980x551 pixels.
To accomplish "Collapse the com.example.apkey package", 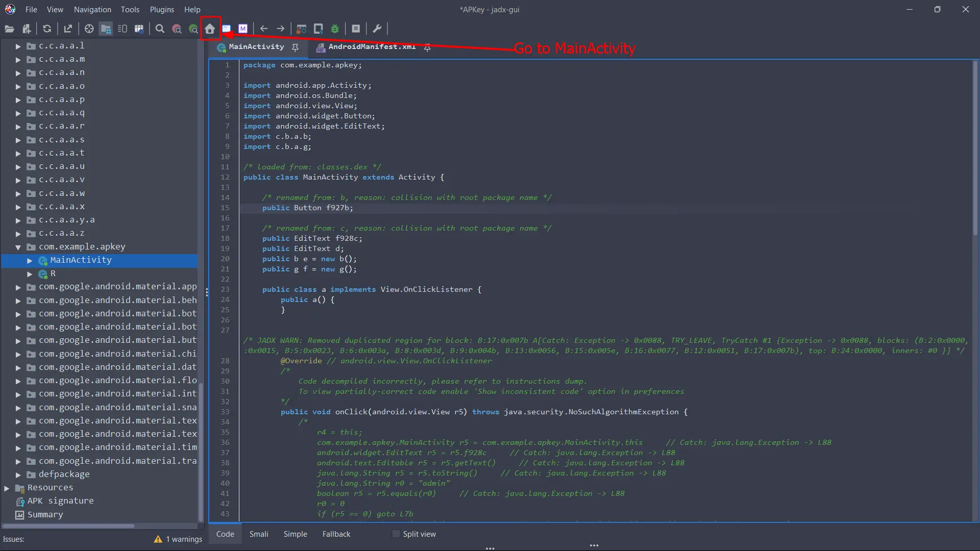I will tap(18, 247).
